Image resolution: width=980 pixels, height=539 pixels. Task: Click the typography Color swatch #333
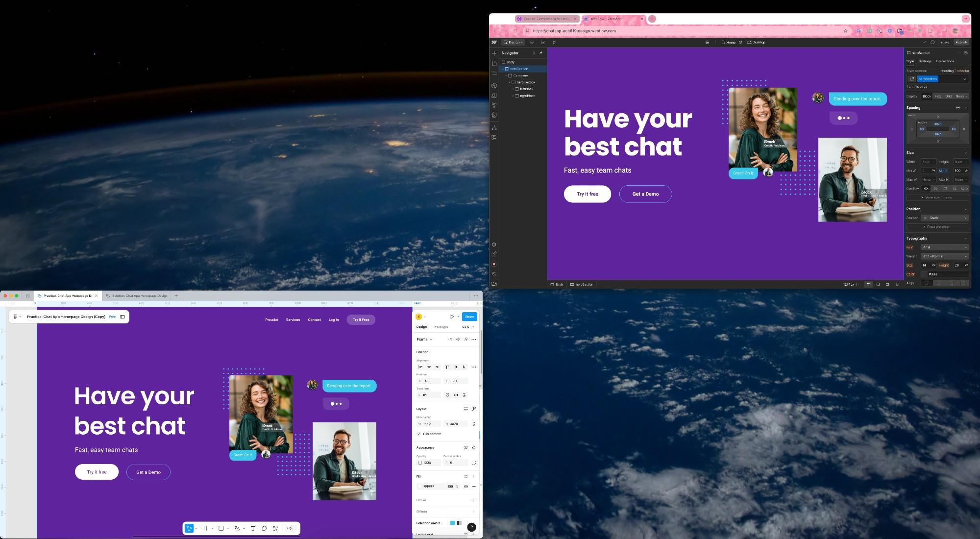coord(924,274)
